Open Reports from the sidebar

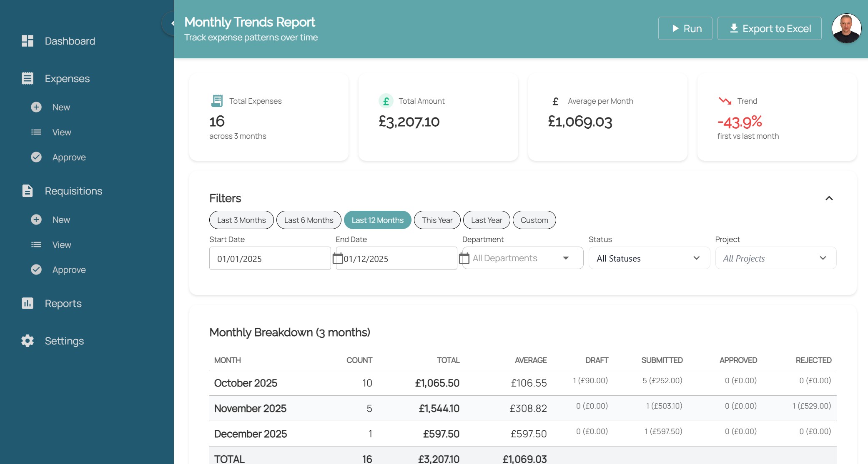click(x=63, y=303)
